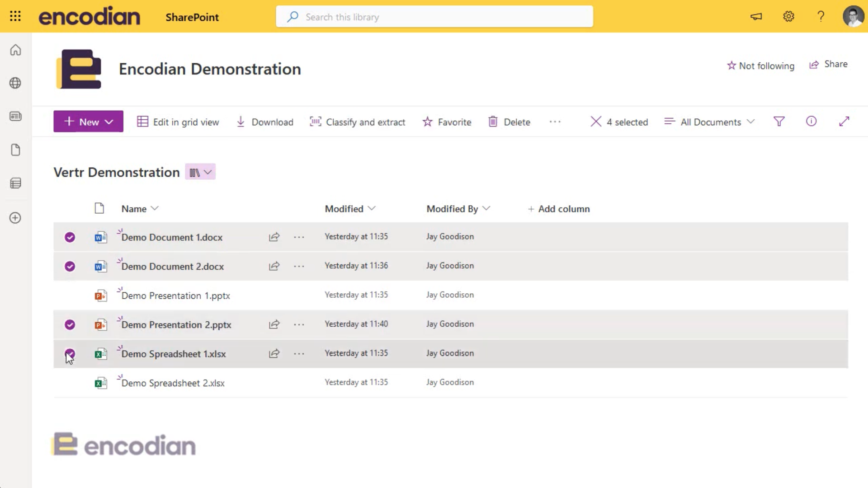
Task: Clear selection with the X icon
Action: point(596,122)
